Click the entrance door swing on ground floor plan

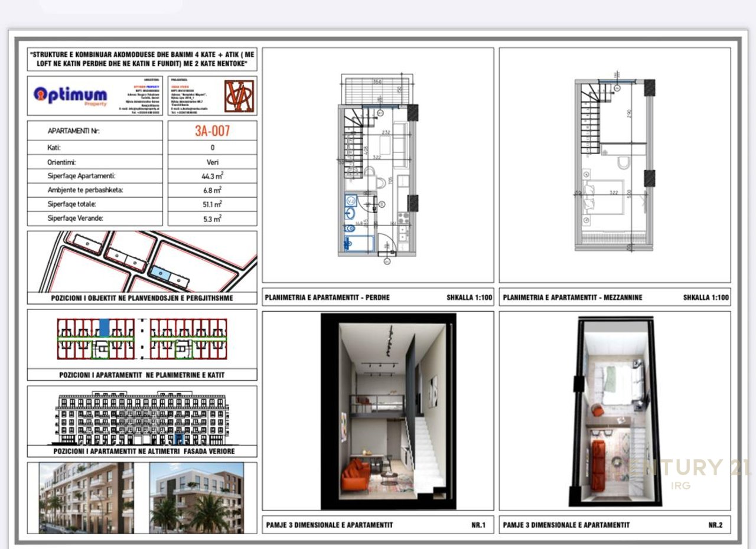(x=384, y=242)
